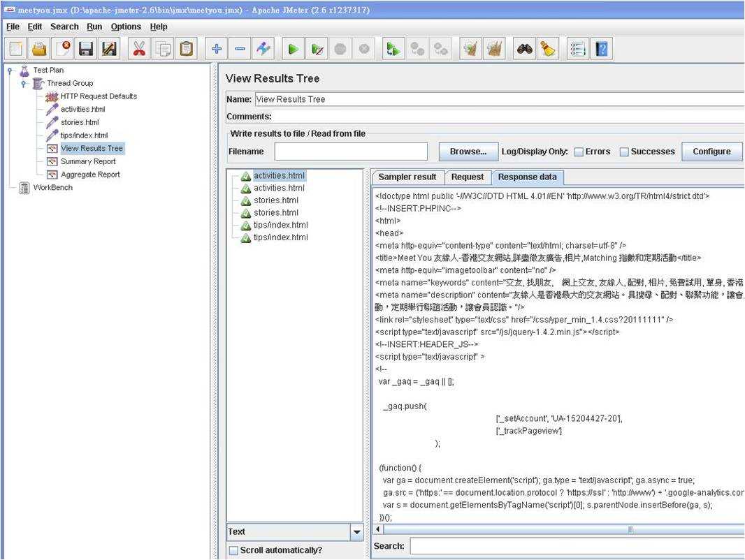Viewport: 745px width, 560px height.
Task: Click the Save As toolbar icon
Action: pyautogui.click(x=109, y=49)
